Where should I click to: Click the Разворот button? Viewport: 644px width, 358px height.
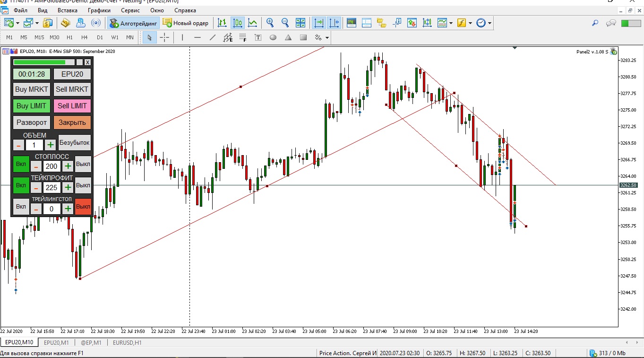pyautogui.click(x=32, y=122)
